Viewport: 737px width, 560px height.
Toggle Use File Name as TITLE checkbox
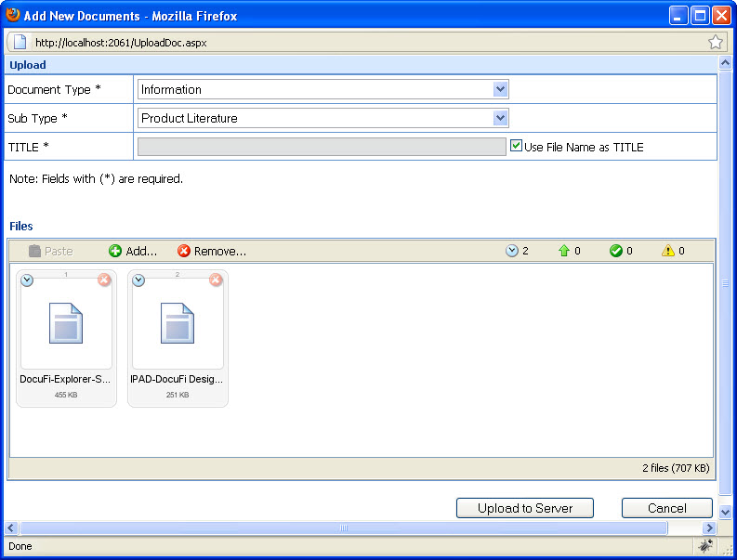(x=516, y=146)
